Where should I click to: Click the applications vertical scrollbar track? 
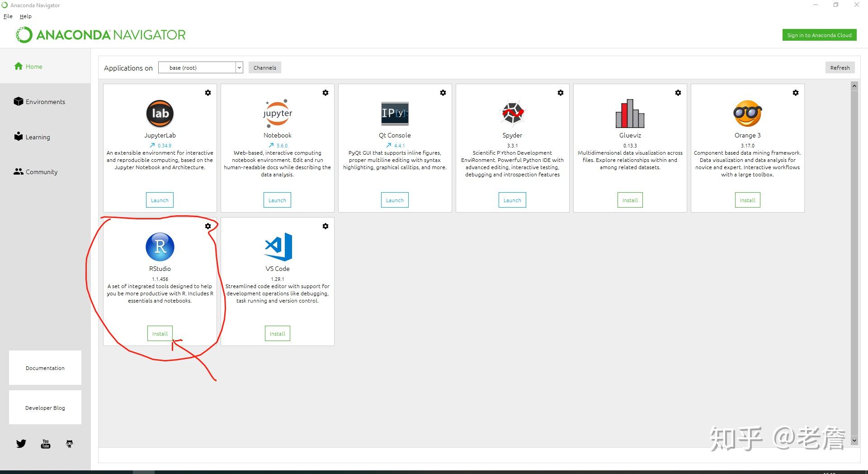[x=854, y=263]
